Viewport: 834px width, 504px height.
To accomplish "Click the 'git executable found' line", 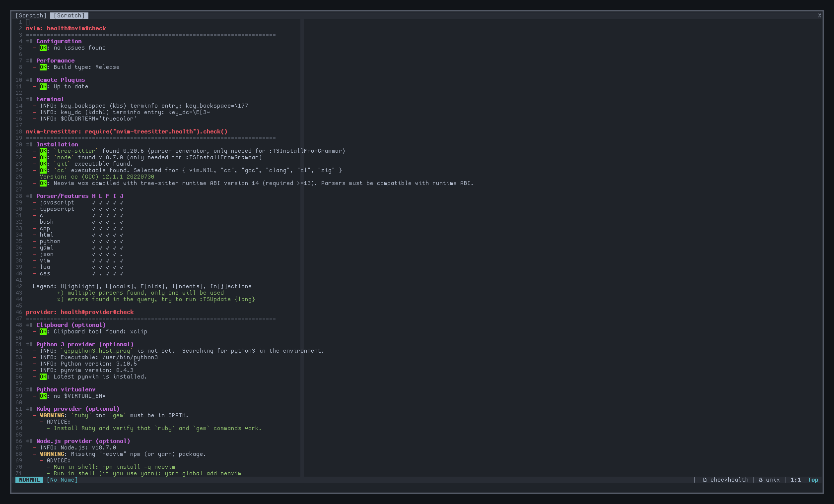I will click(83, 164).
